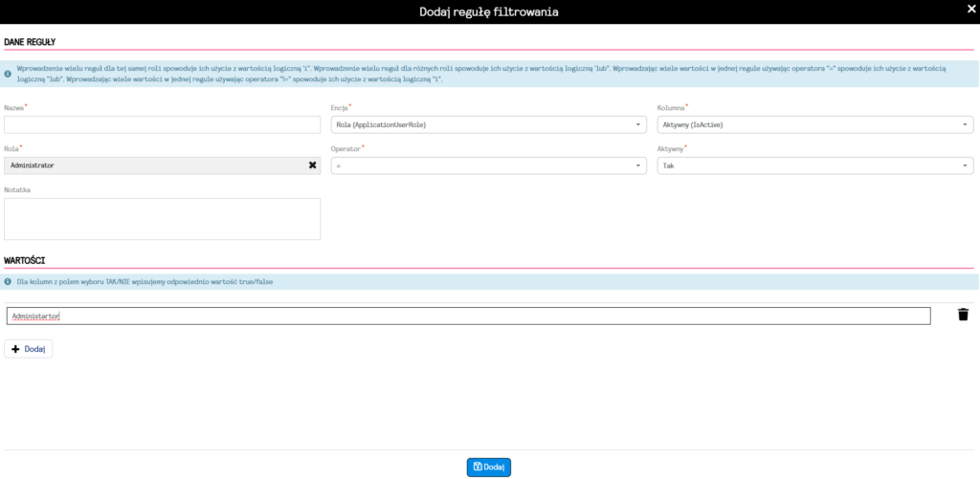Click the Rola field showing Administrator
The image size is (980, 479).
coord(153,165)
